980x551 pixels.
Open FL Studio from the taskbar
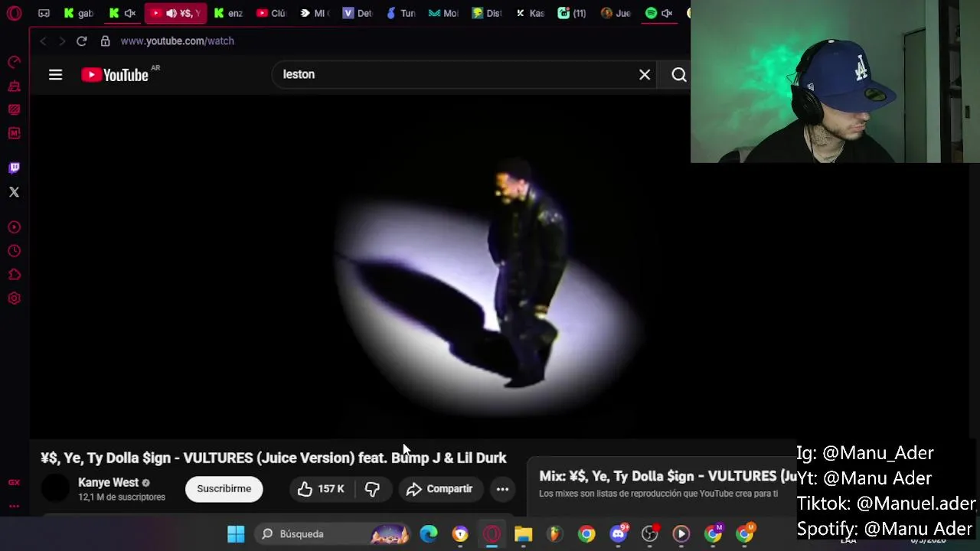tap(555, 533)
